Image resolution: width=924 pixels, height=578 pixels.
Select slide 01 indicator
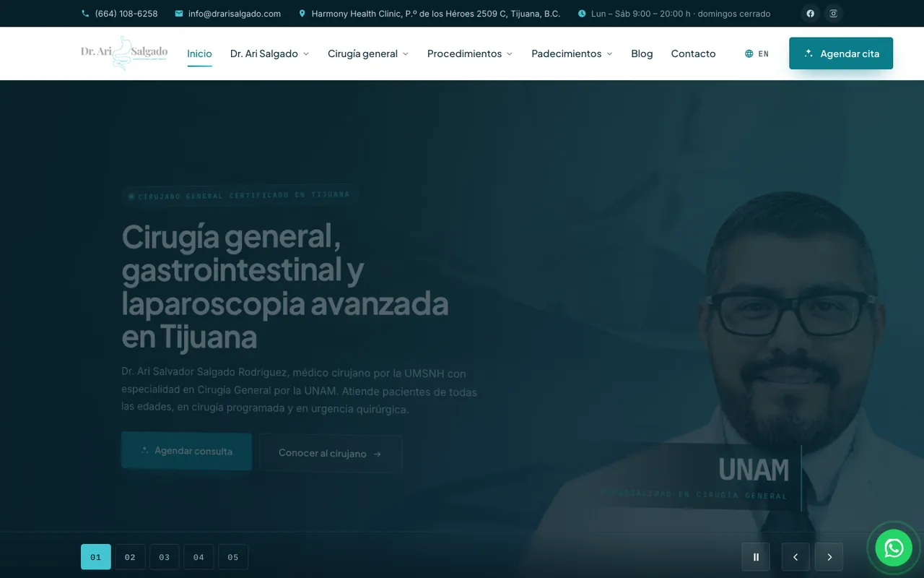coord(96,557)
